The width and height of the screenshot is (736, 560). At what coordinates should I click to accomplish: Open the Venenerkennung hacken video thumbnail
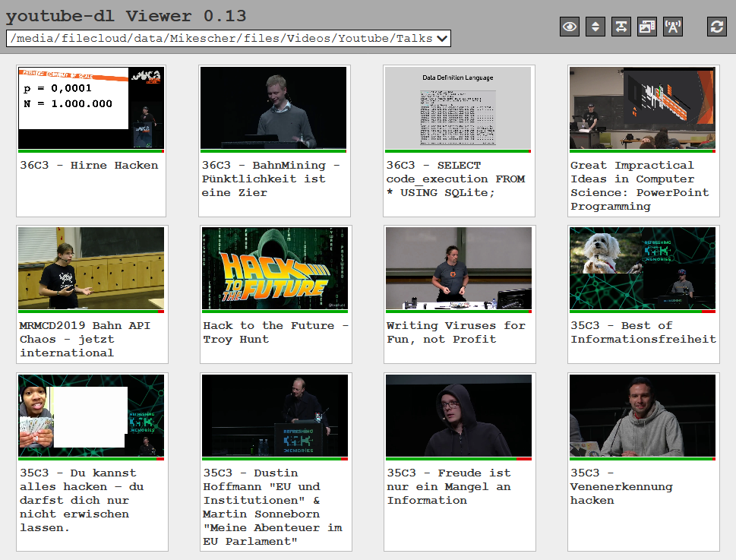[x=643, y=415]
